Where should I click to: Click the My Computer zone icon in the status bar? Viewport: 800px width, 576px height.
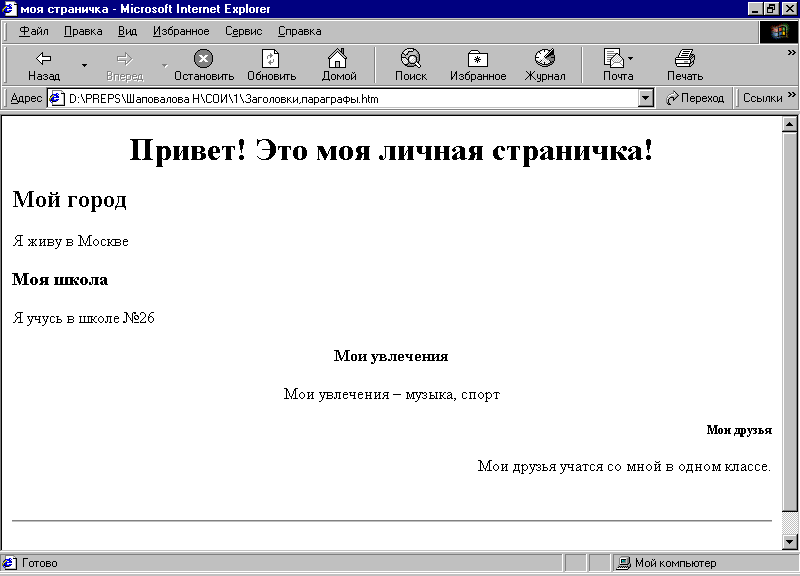click(x=623, y=563)
